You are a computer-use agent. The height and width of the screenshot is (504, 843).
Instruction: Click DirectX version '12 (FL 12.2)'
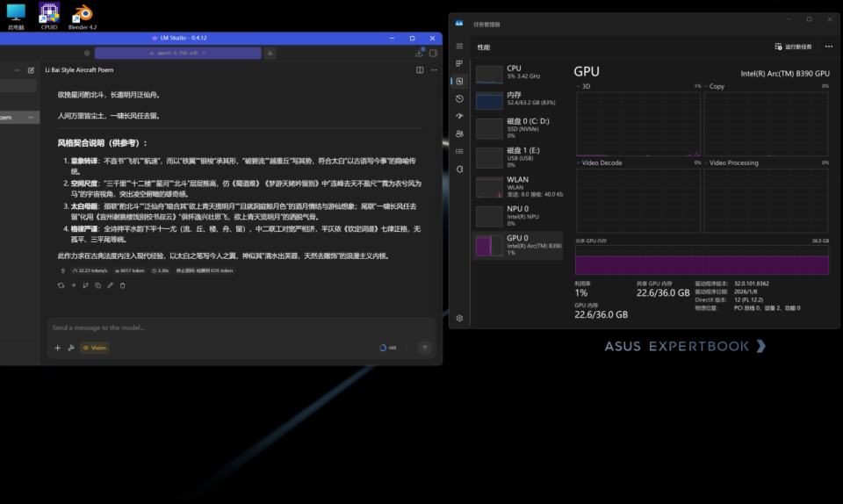[748, 299]
